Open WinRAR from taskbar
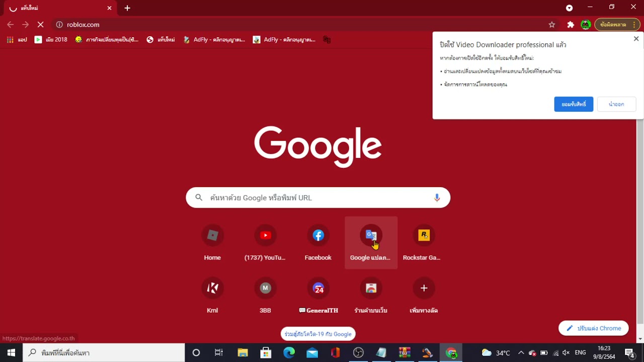Screen dimensions: 644x362 click(405, 352)
